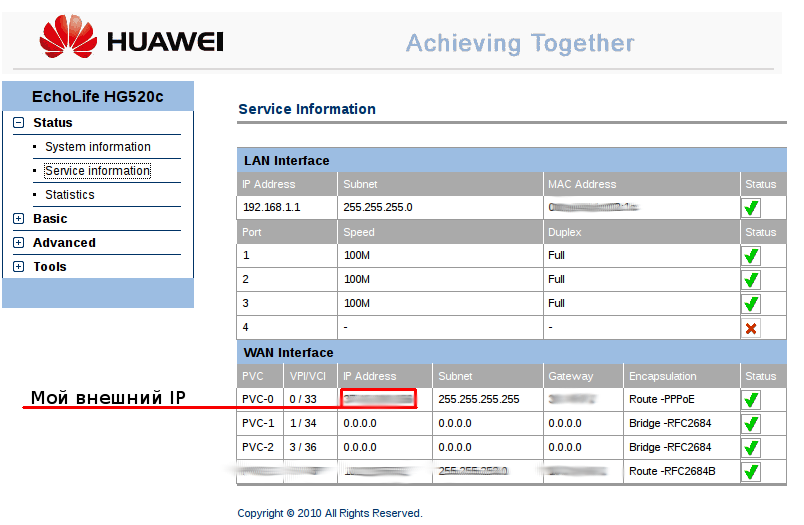804x525 pixels.
Task: Click PVC-2 green status check icon
Action: (751, 448)
